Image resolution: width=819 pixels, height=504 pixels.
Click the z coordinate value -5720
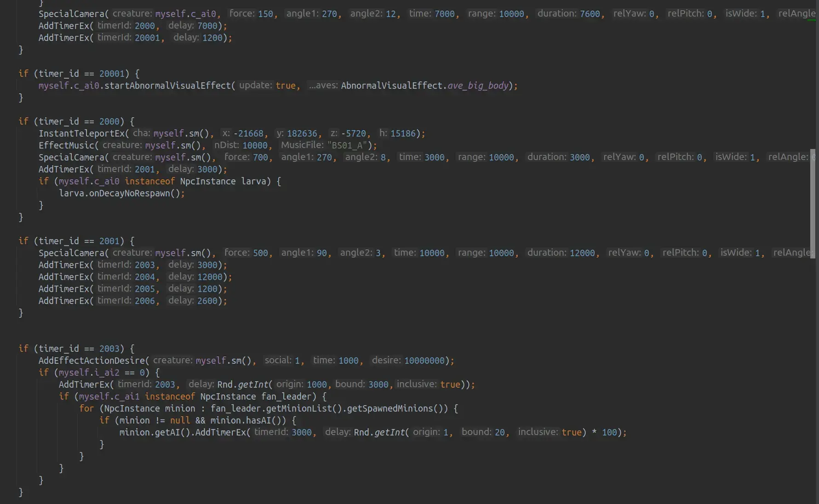[x=353, y=133]
